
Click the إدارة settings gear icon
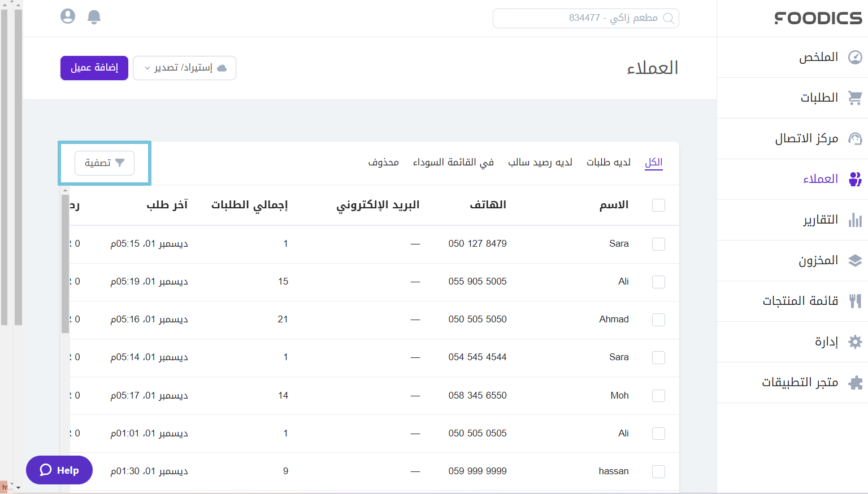pos(855,342)
